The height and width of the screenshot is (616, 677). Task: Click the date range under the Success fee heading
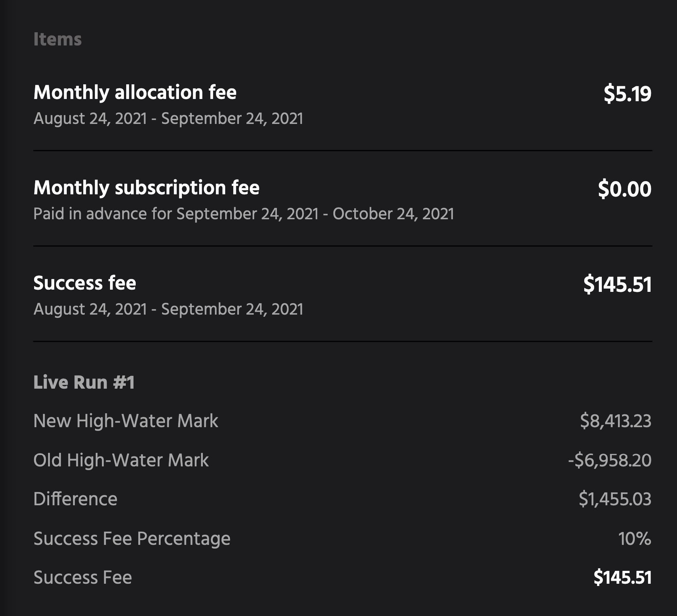pos(168,309)
